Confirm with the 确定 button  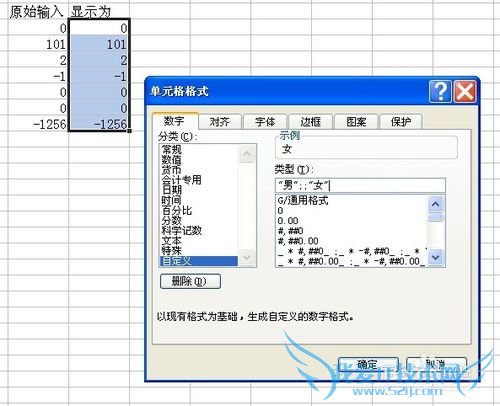click(368, 365)
